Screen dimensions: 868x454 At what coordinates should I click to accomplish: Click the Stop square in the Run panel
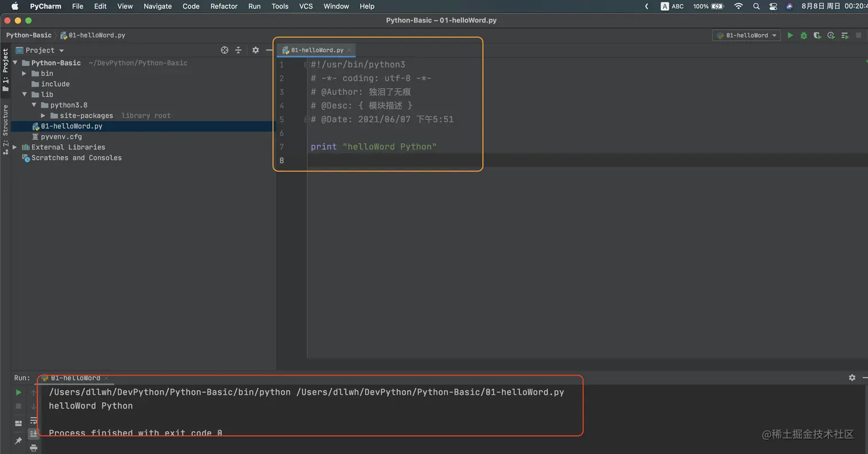(18, 406)
